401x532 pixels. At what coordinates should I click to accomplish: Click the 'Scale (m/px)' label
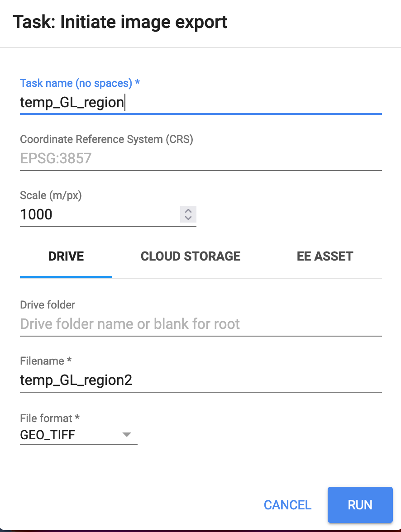pos(51,195)
